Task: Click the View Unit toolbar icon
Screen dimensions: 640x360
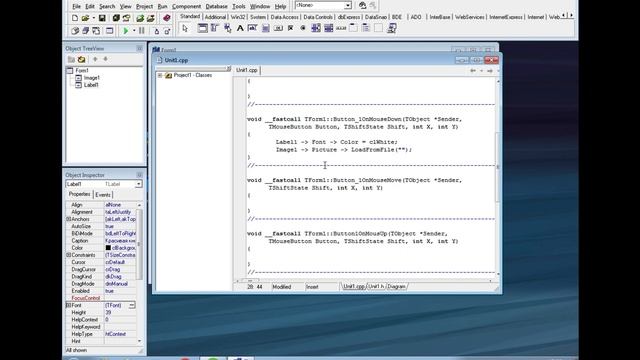Action: click(x=75, y=31)
